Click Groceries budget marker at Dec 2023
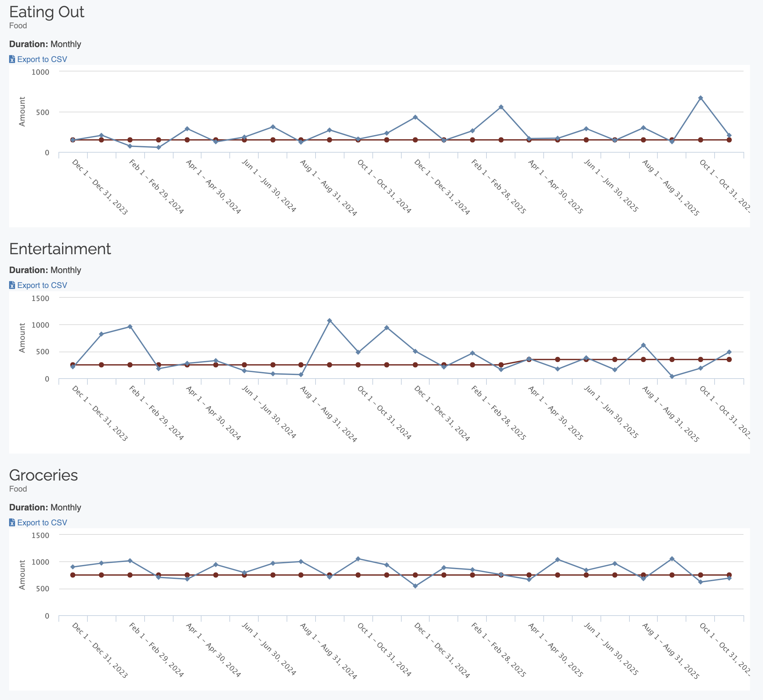763x700 pixels. (x=73, y=575)
